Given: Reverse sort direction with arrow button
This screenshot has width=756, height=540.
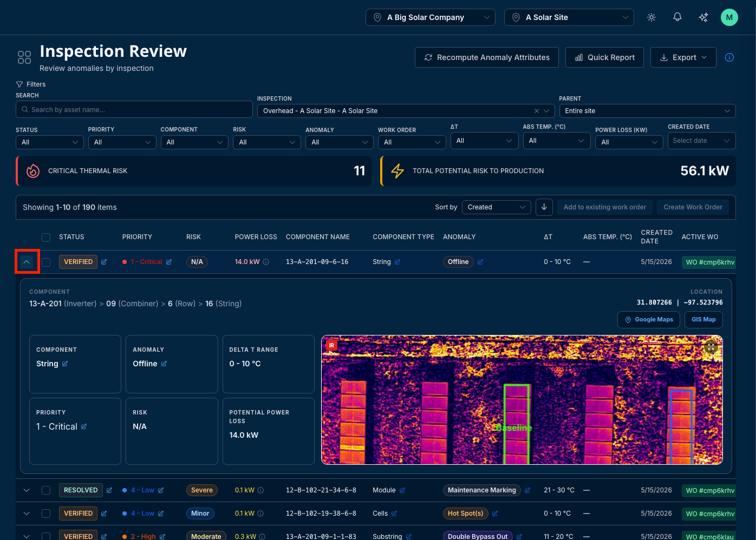Looking at the screenshot, I should (544, 207).
